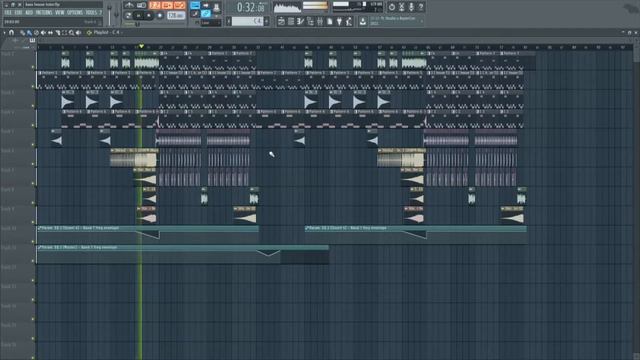640x360 pixels.
Task: Click the plus button to add pattern
Action: pyautogui.click(x=267, y=21)
